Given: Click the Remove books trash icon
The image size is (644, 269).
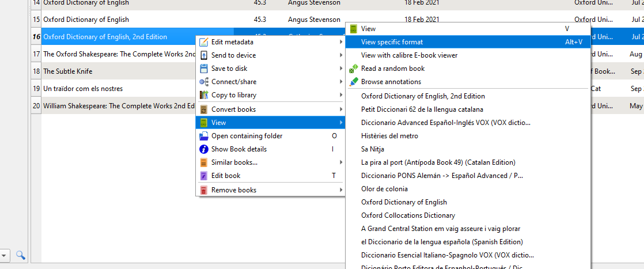Looking at the screenshot, I should click(x=203, y=190).
